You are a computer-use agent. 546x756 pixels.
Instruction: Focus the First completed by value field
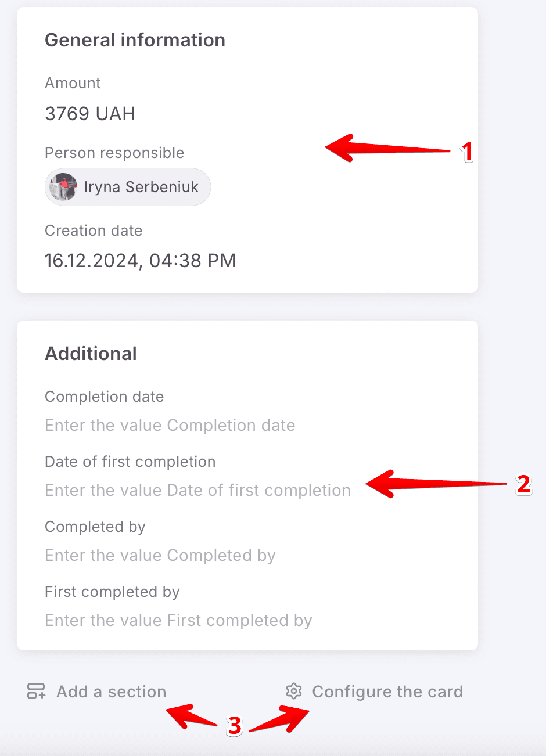pos(178,621)
